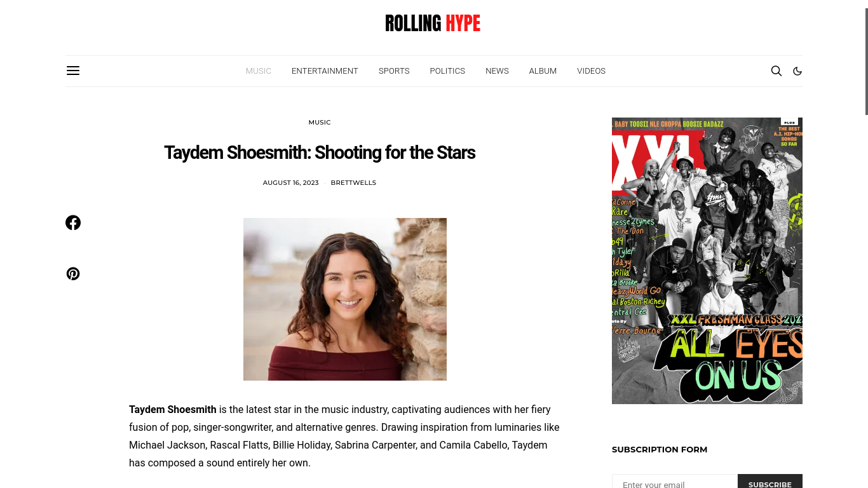Share article on Facebook icon
868x488 pixels.
click(73, 222)
